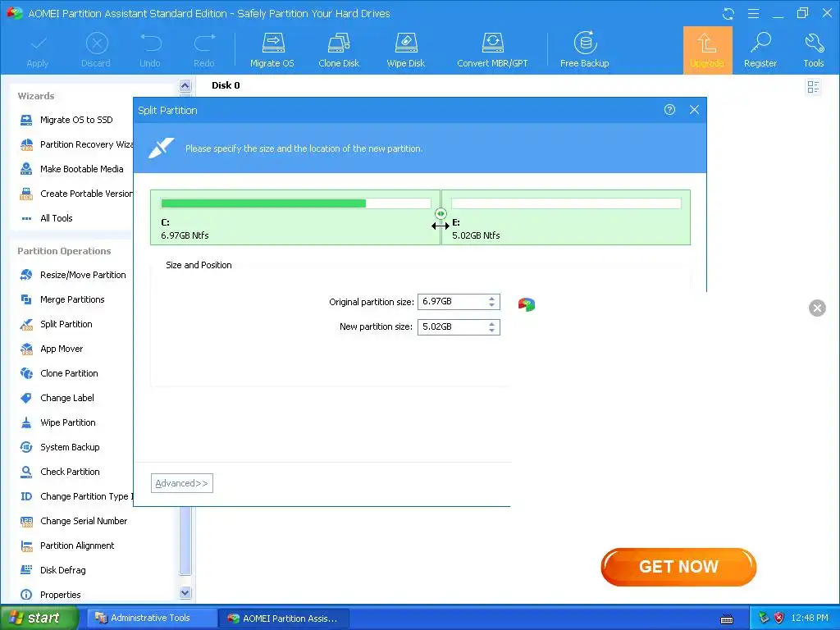This screenshot has width=840, height=630.
Task: Open Properties in sidebar
Action: [x=50, y=596]
